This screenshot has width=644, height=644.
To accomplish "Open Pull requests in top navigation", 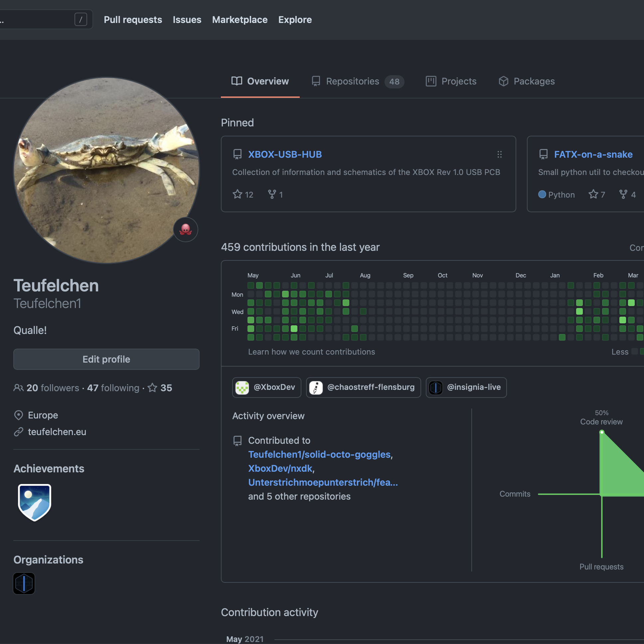I will click(133, 20).
